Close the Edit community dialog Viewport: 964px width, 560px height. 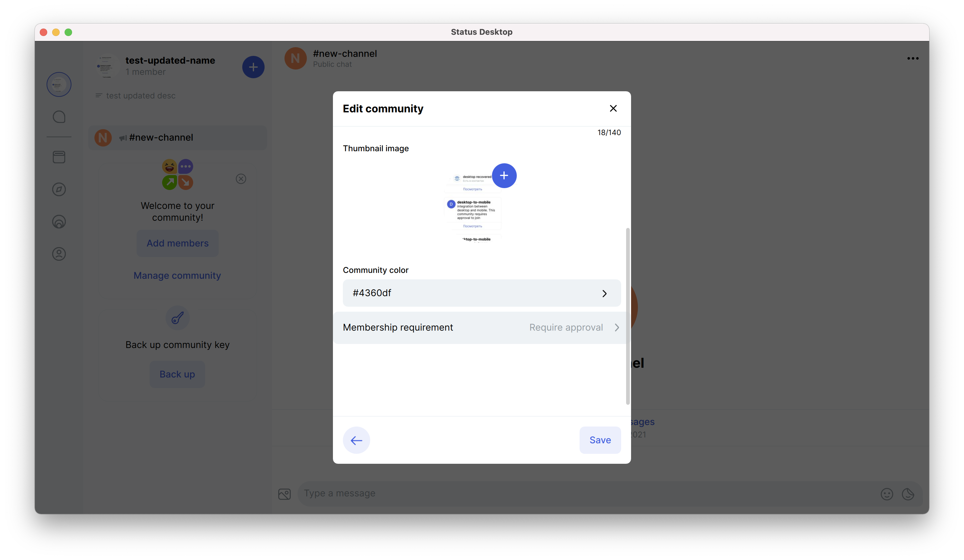tap(613, 109)
